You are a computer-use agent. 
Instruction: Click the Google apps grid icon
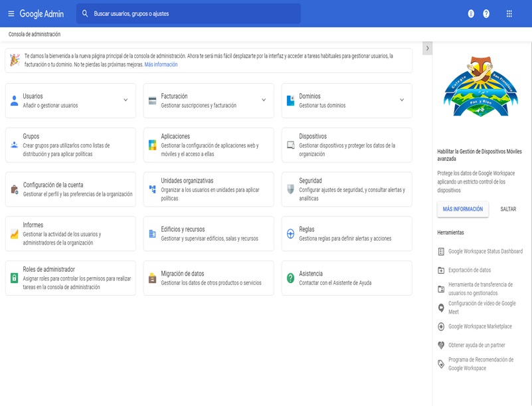click(x=509, y=13)
